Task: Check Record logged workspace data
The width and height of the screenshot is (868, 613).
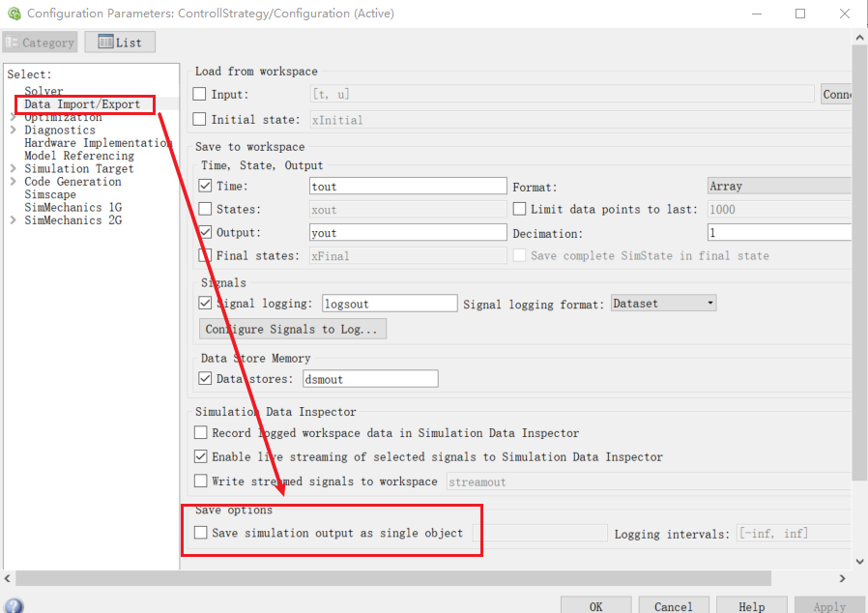Action: (200, 433)
